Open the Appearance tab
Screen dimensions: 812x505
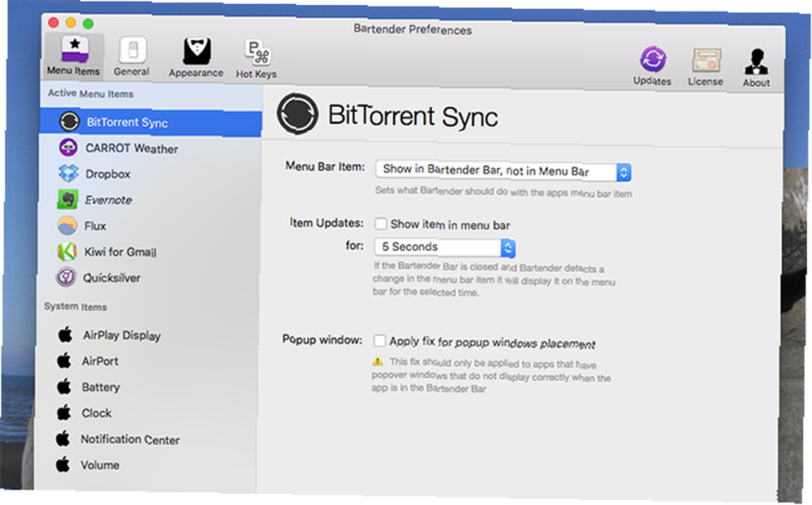(x=197, y=58)
